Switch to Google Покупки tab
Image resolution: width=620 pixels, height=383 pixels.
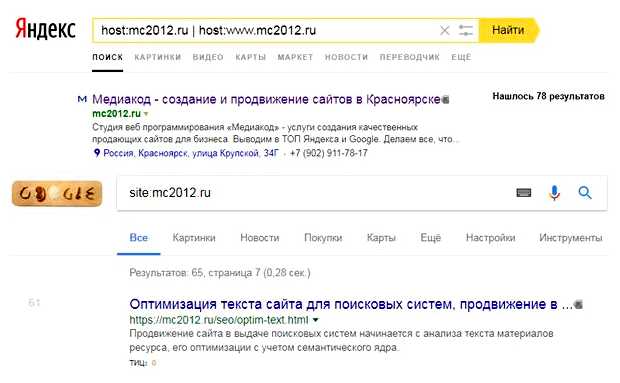point(323,238)
